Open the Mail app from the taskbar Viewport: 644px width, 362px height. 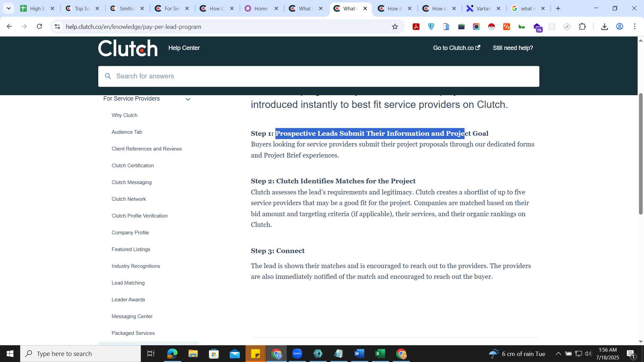click(x=235, y=354)
